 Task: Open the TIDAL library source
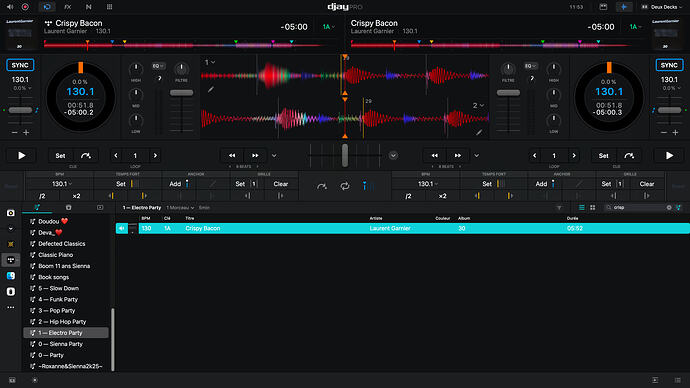tap(11, 260)
